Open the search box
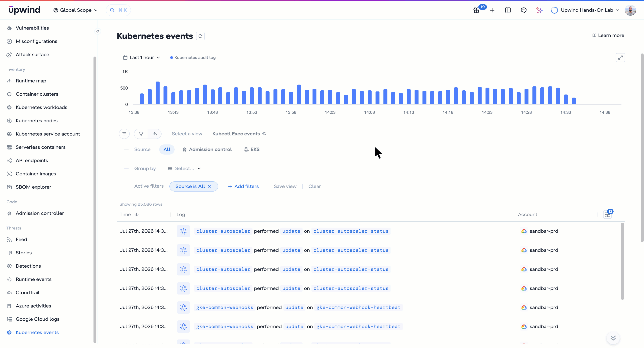The image size is (644, 348). [118, 10]
